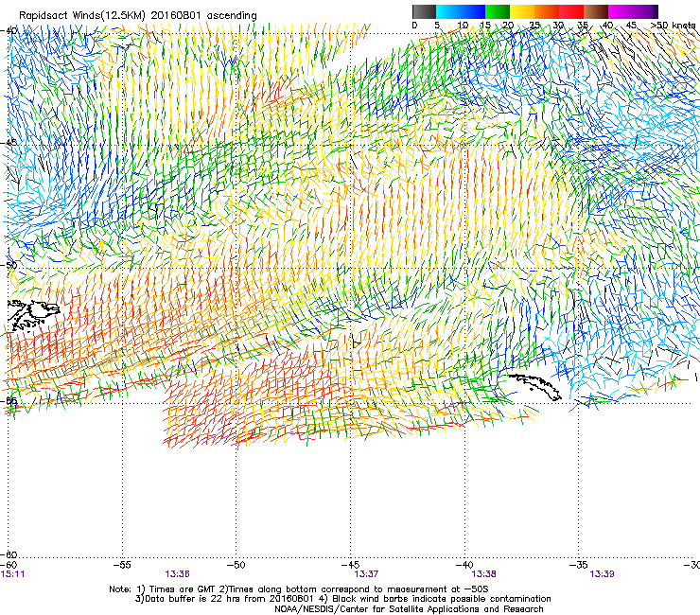Click the "-45" latitude label on left axis
This screenshot has width=700, height=615.
[9, 142]
